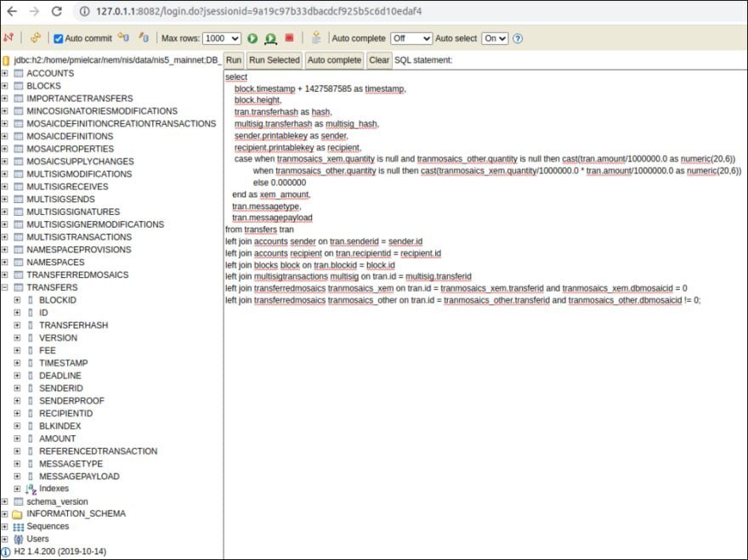
Task: Click the browser Back arrow
Action: point(12,11)
